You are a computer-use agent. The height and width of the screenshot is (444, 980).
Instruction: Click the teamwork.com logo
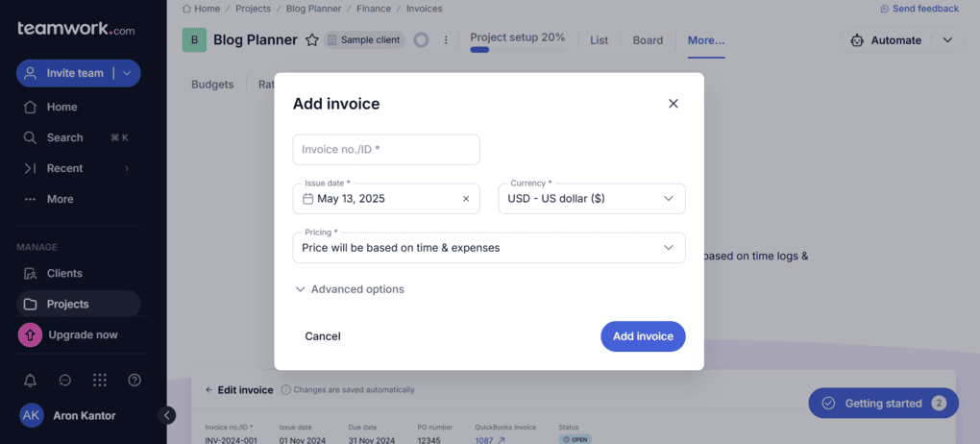76,29
